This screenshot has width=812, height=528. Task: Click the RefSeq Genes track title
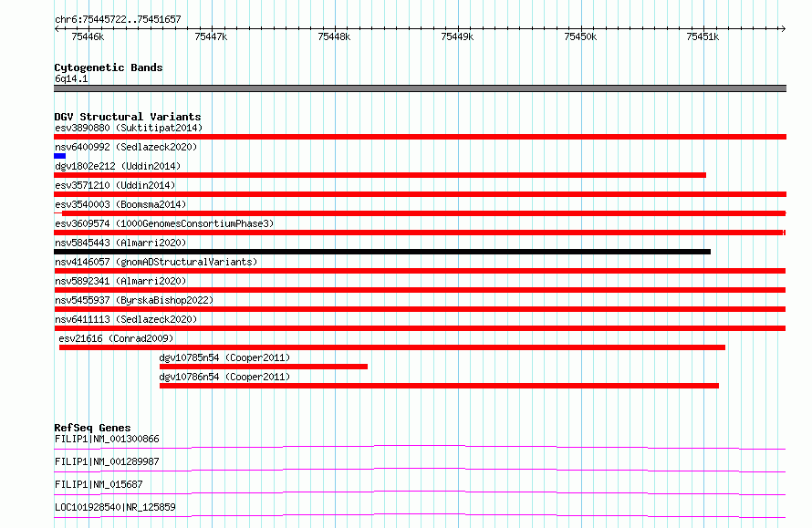[92, 428]
